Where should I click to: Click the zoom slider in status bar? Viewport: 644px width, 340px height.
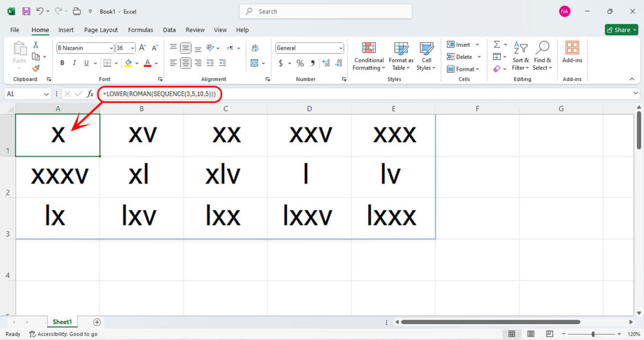[x=593, y=334]
